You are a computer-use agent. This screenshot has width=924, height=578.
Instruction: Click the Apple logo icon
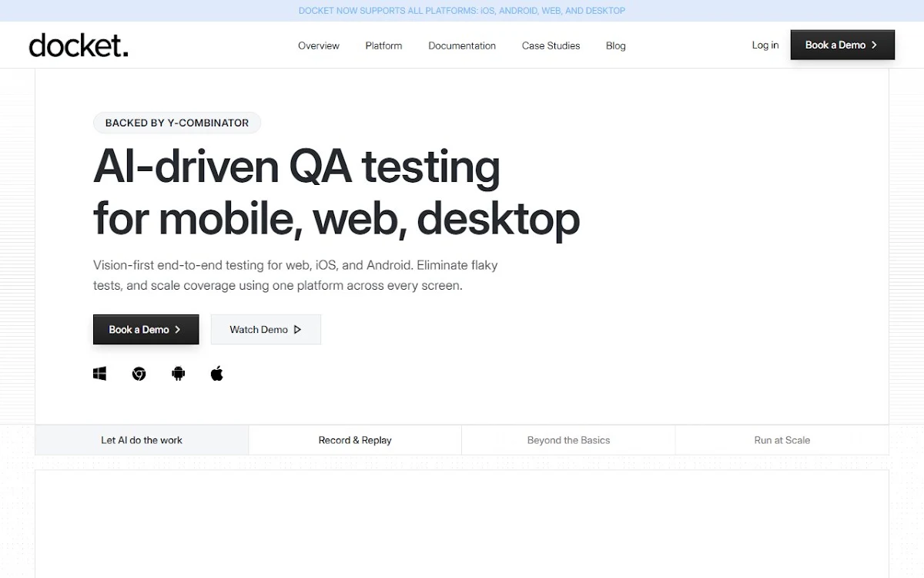click(217, 374)
